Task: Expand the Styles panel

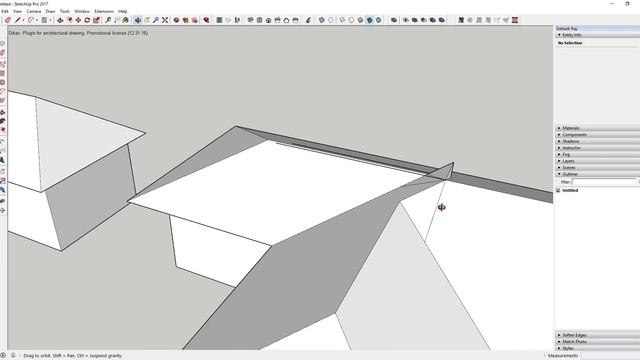Action: (597, 348)
